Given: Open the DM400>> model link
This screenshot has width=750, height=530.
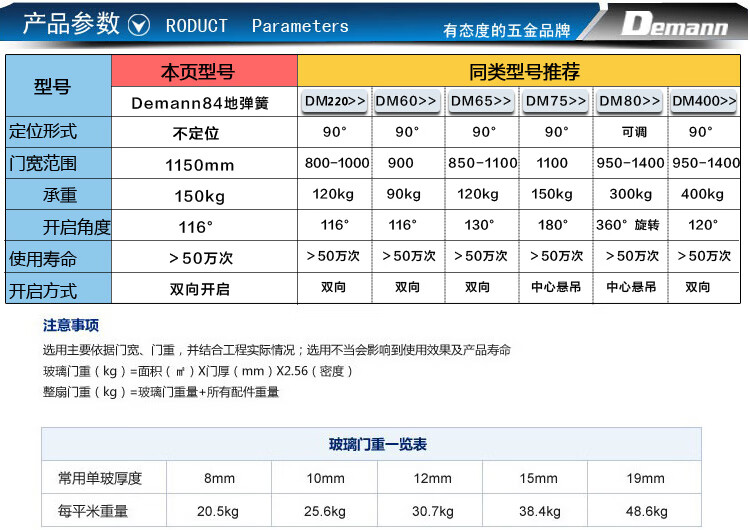Looking at the screenshot, I should 704,101.
